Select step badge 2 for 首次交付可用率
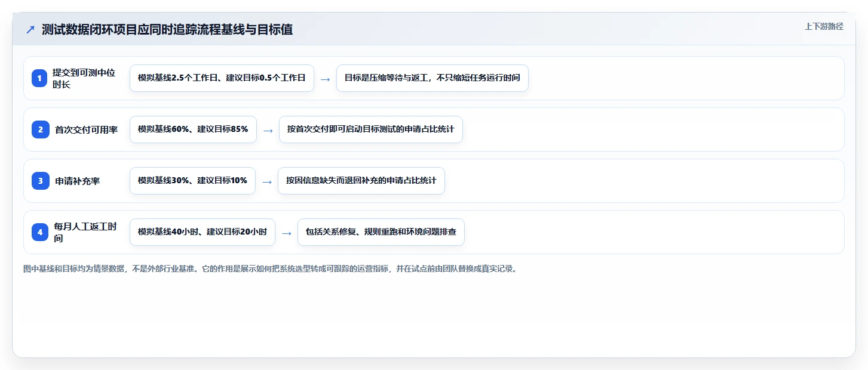 [40, 129]
